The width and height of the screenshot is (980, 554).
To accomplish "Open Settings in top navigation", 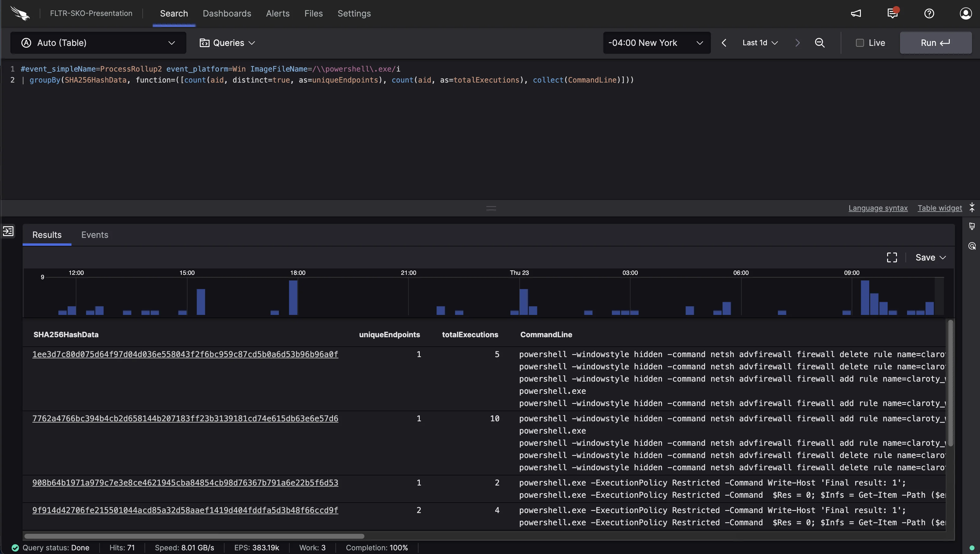I will pyautogui.click(x=354, y=13).
